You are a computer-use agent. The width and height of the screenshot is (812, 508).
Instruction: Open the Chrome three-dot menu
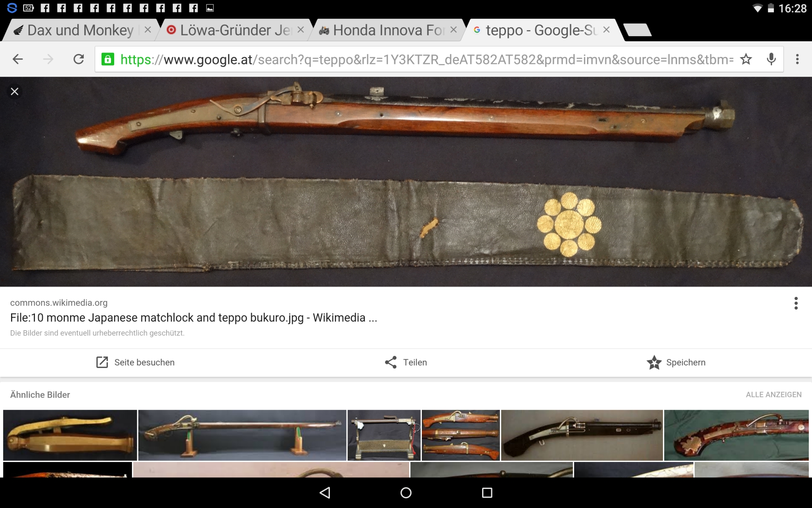point(797,60)
